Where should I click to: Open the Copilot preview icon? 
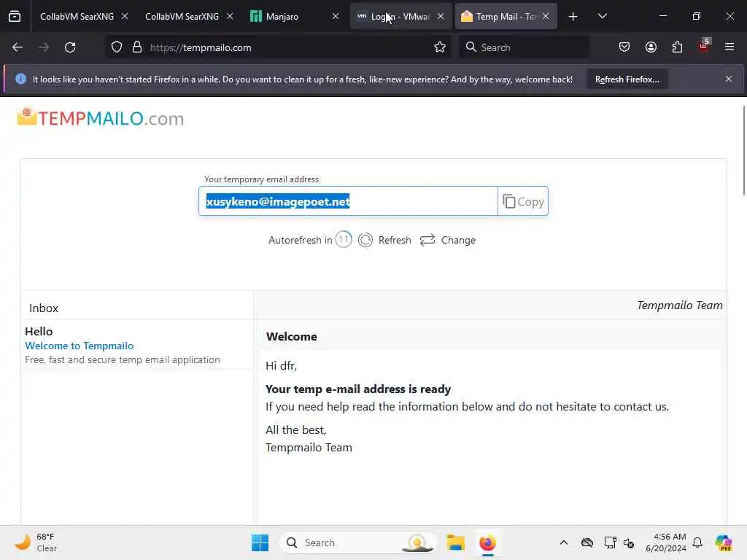724,542
